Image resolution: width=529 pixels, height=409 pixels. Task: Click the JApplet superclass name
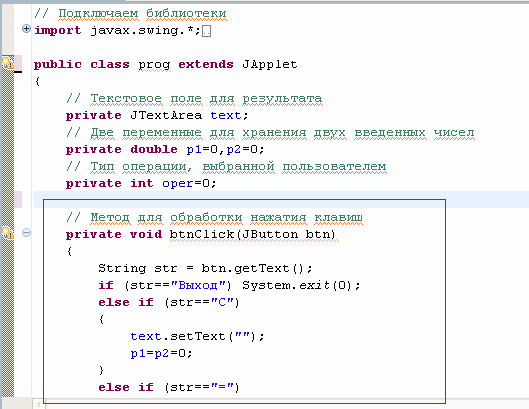pos(270,64)
